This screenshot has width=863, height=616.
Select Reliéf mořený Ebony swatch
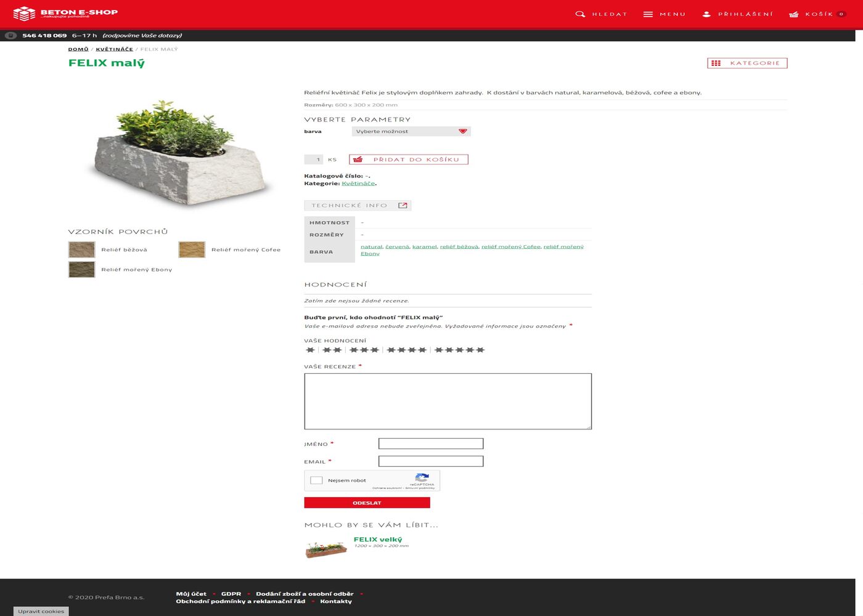click(x=81, y=269)
